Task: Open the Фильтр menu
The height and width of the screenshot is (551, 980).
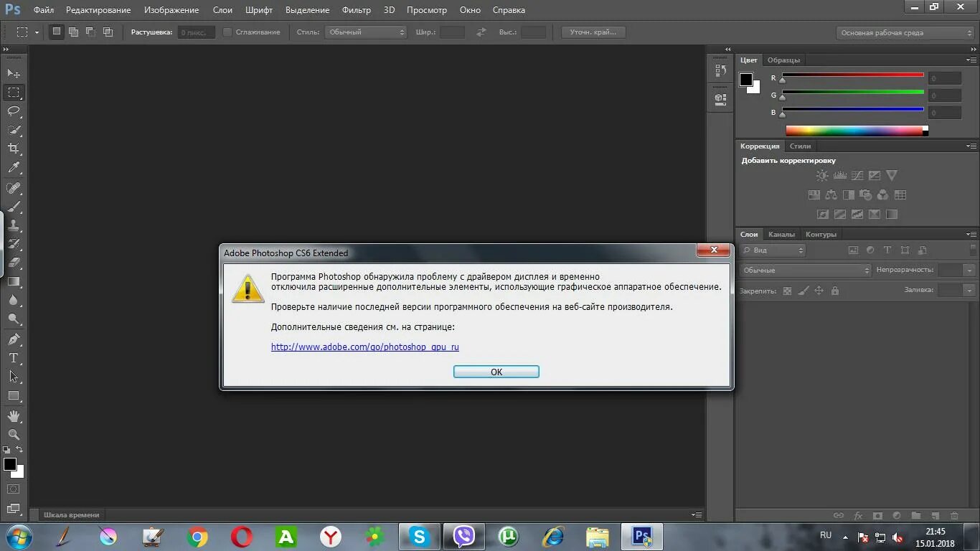Action: 357,10
